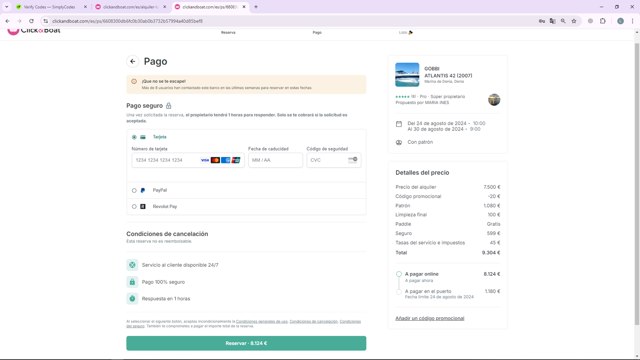Click the PayPal logo icon
This screenshot has height=360, width=640.
tap(143, 190)
